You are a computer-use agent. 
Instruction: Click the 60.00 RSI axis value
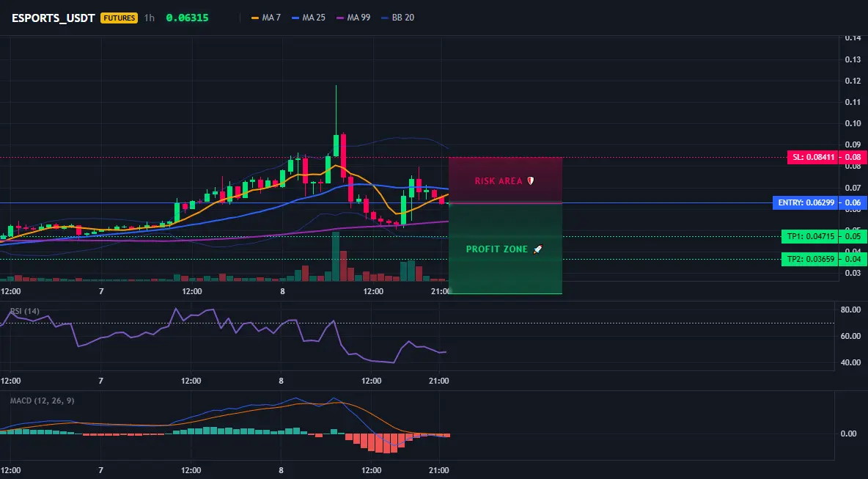(850, 336)
